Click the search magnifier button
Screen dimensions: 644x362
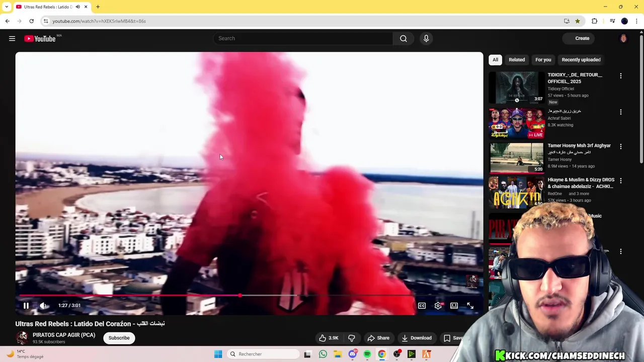tap(404, 39)
